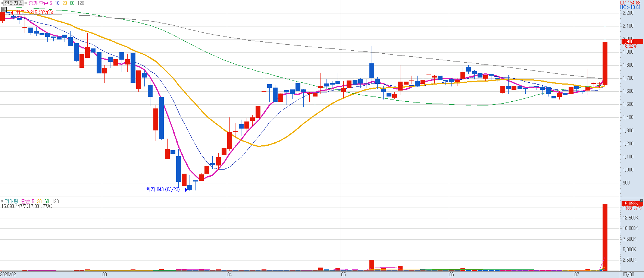Click the 1,500 price axis label
The width and height of the screenshot is (644, 278).
tap(628, 104)
